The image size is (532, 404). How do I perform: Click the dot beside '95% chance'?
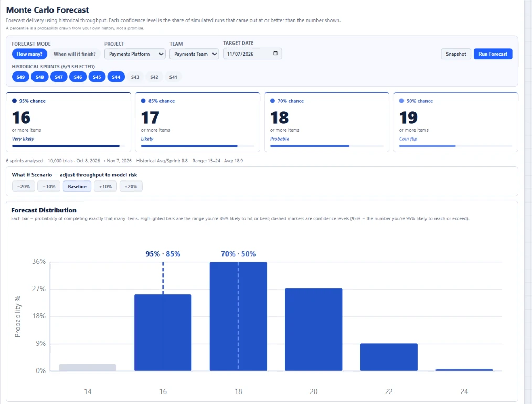pyautogui.click(x=14, y=101)
